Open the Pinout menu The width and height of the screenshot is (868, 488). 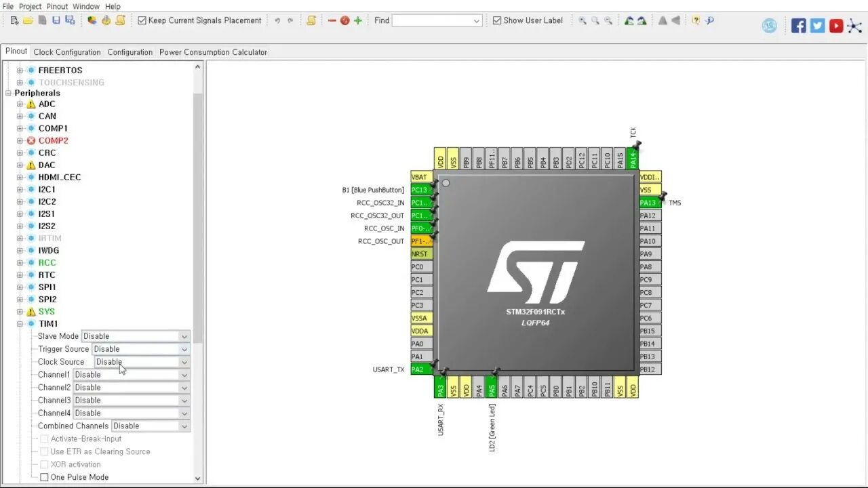(x=57, y=6)
